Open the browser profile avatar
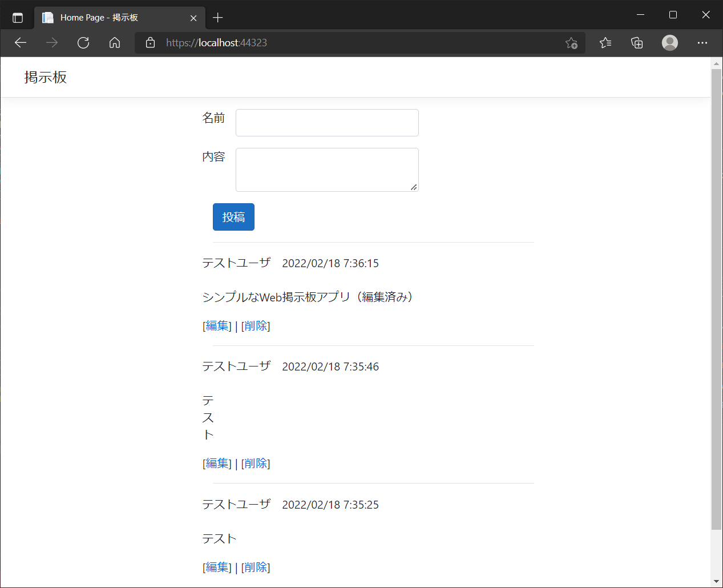723x588 pixels. pyautogui.click(x=669, y=42)
